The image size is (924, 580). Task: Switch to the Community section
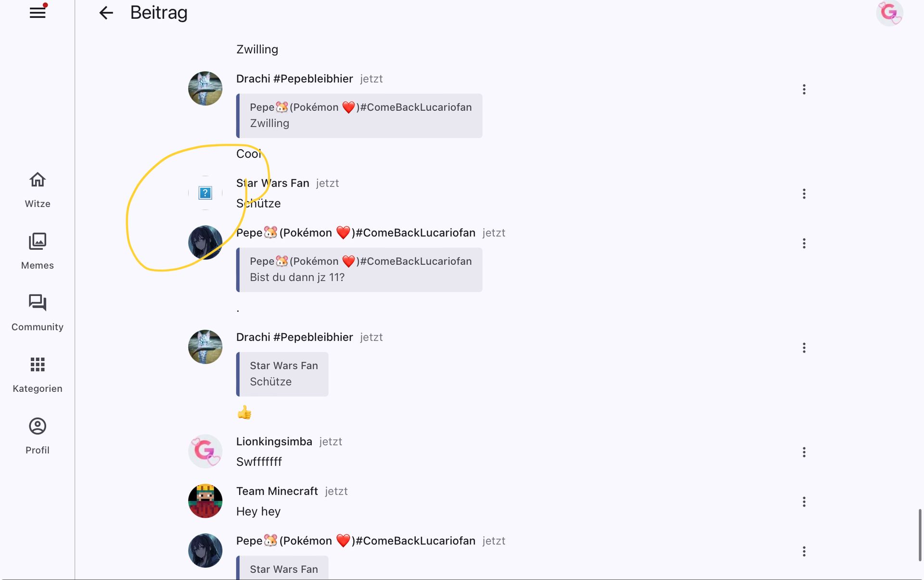point(38,313)
